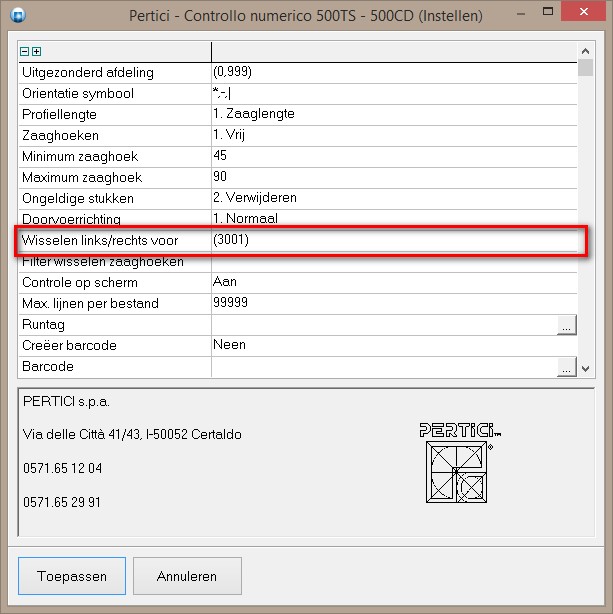Click the scrollbar up arrow
613x614 pixels.
(x=586, y=51)
